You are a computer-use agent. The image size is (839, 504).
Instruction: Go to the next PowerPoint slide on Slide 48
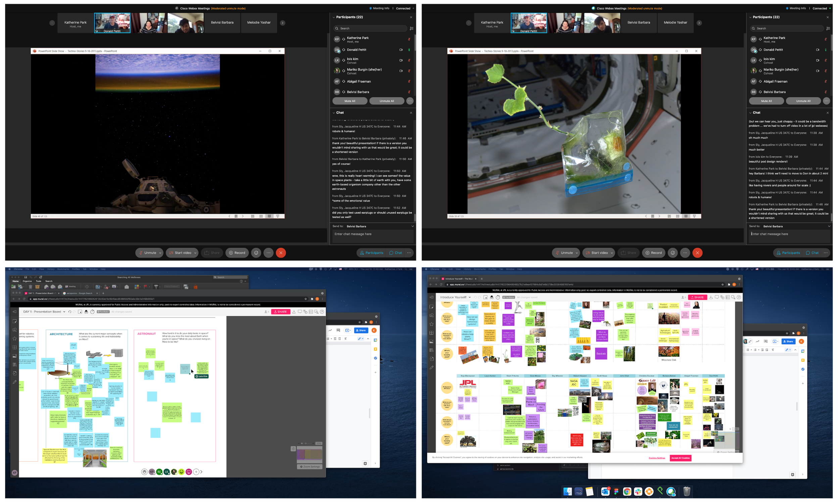click(243, 216)
